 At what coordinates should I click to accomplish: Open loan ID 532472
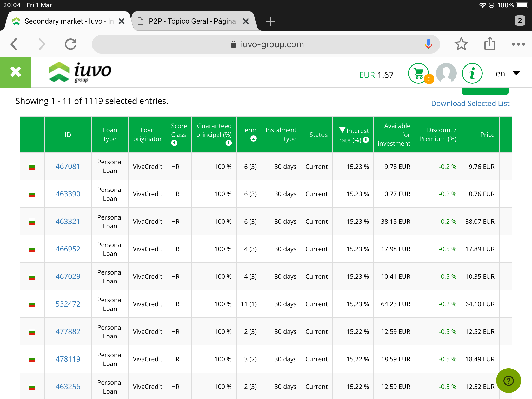[x=68, y=304]
